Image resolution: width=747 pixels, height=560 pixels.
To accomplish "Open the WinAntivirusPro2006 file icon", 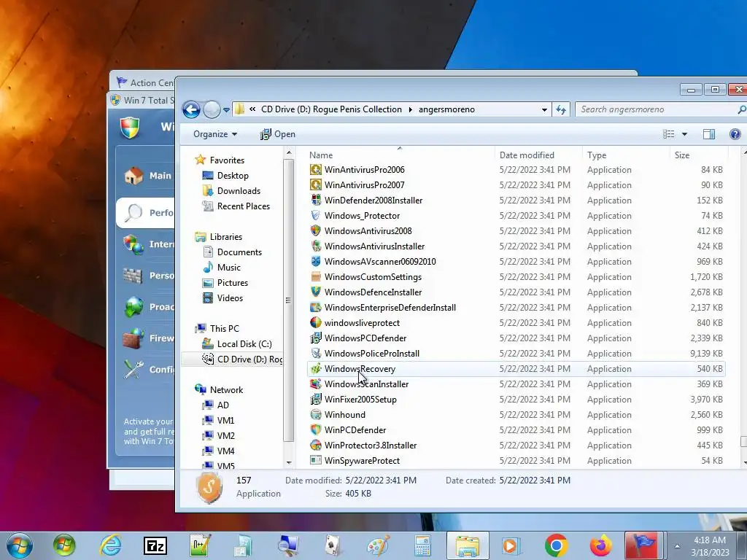I will point(315,169).
